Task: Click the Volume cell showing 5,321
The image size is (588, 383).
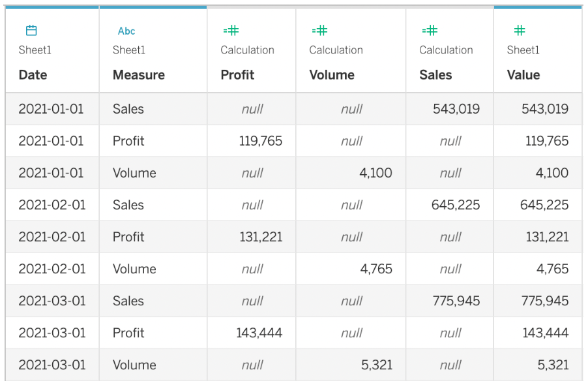Action: click(x=376, y=365)
